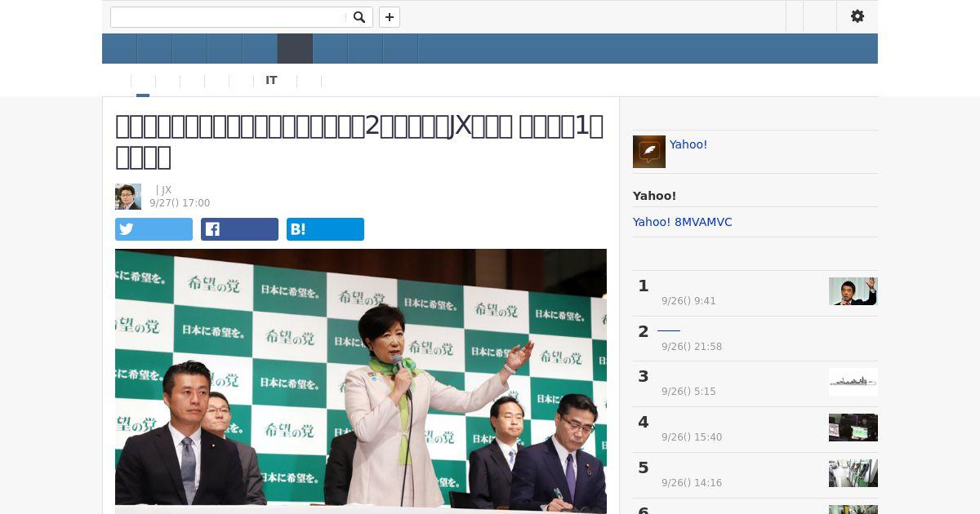980x514 pixels.
Task: Bookmark article with Hatena B! button
Action: click(x=325, y=229)
